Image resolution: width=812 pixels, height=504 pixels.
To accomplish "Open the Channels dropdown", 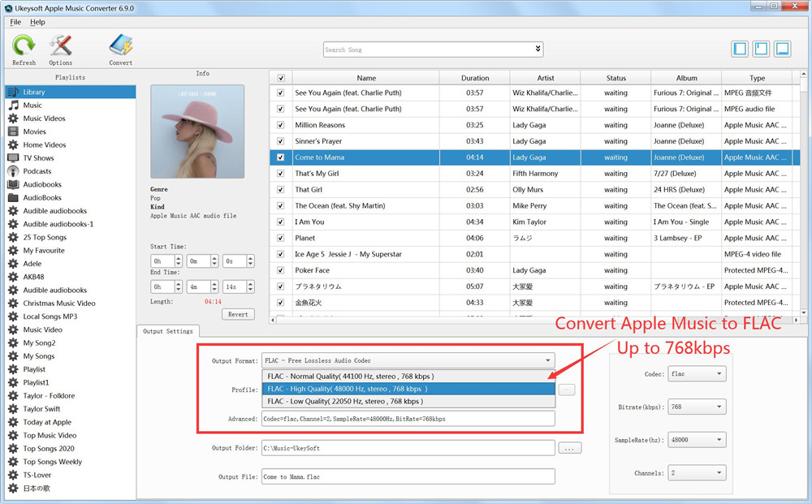I will coord(697,473).
